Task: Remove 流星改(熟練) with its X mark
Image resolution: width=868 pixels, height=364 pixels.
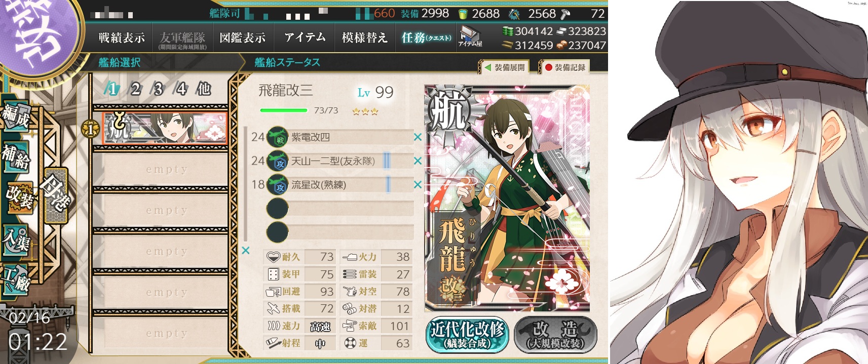Action: tap(418, 185)
